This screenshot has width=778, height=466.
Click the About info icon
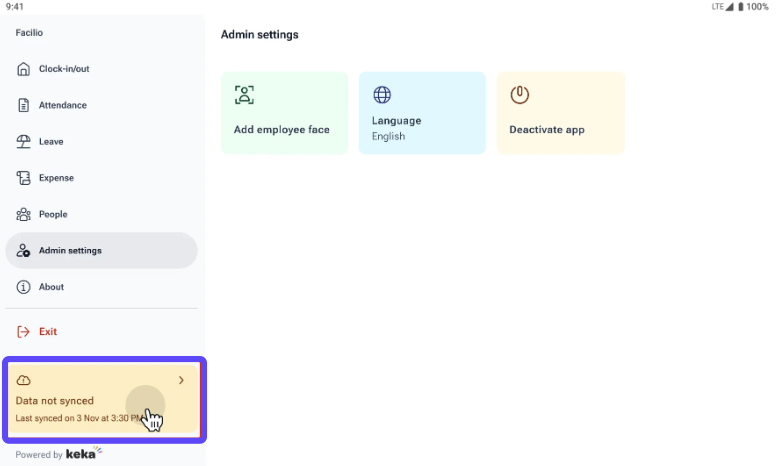[x=24, y=287]
